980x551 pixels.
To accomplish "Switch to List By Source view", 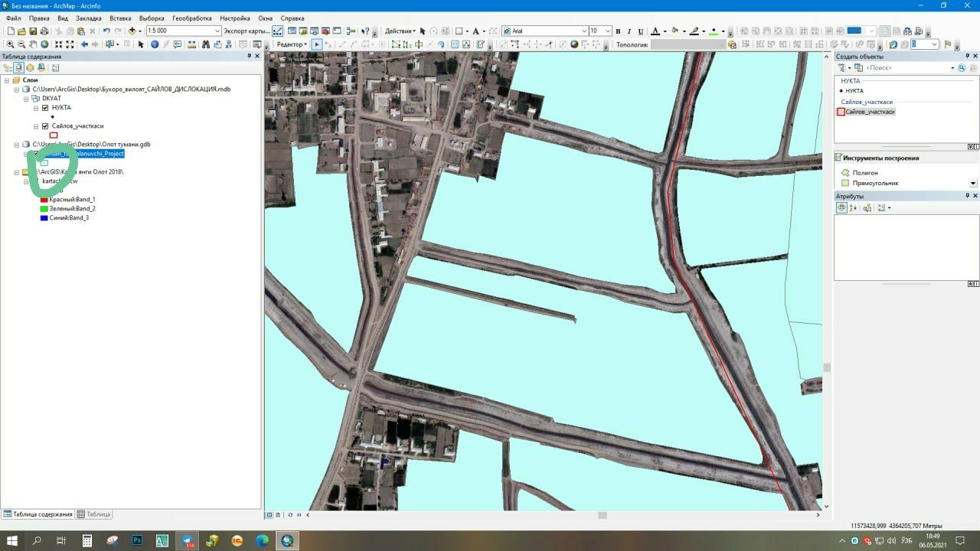I will [x=19, y=67].
